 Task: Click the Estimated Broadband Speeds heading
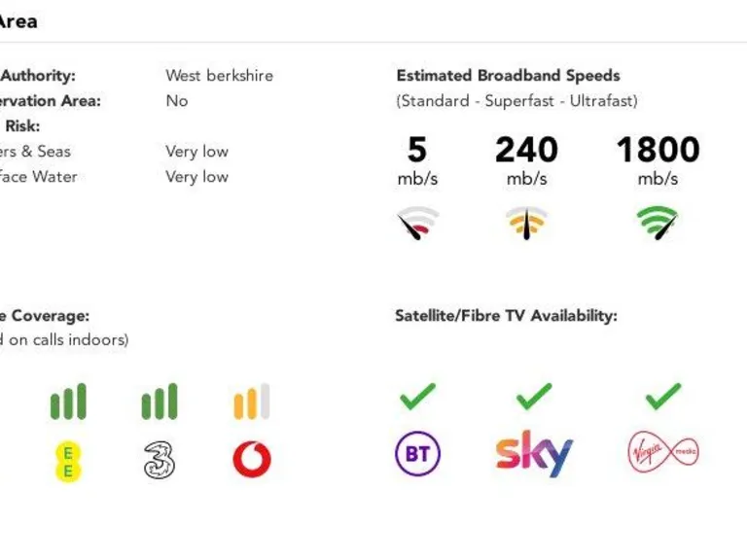click(x=508, y=76)
